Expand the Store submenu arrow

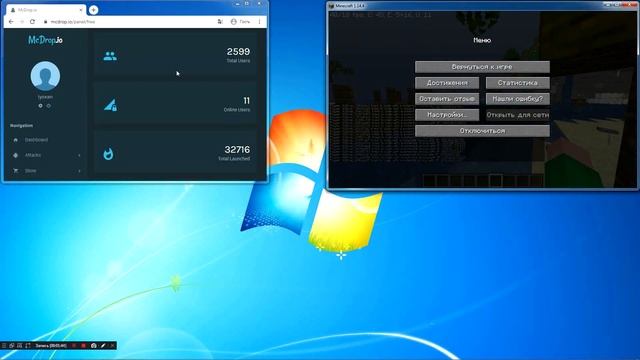point(79,171)
